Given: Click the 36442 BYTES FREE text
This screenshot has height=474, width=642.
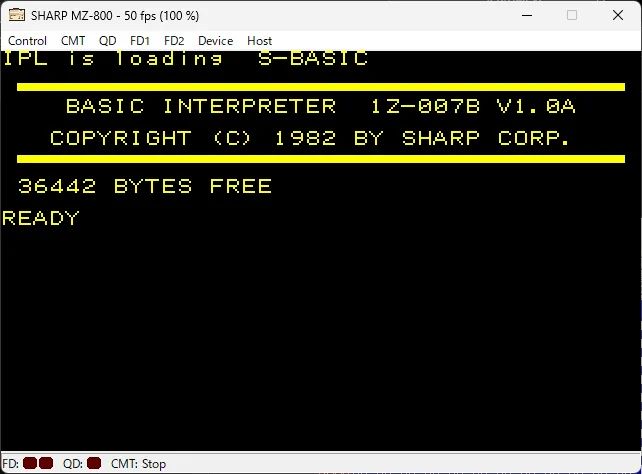Looking at the screenshot, I should coord(145,186).
